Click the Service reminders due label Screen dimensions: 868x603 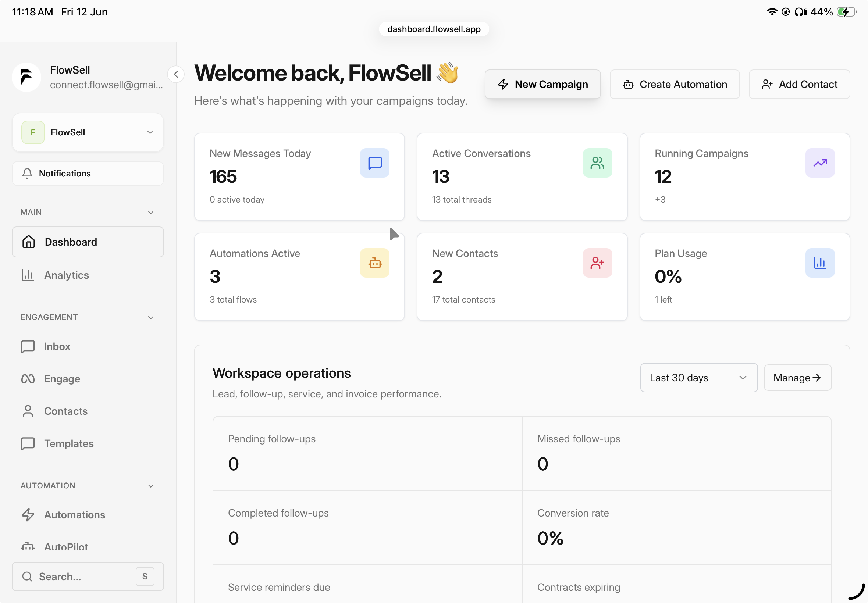point(279,588)
